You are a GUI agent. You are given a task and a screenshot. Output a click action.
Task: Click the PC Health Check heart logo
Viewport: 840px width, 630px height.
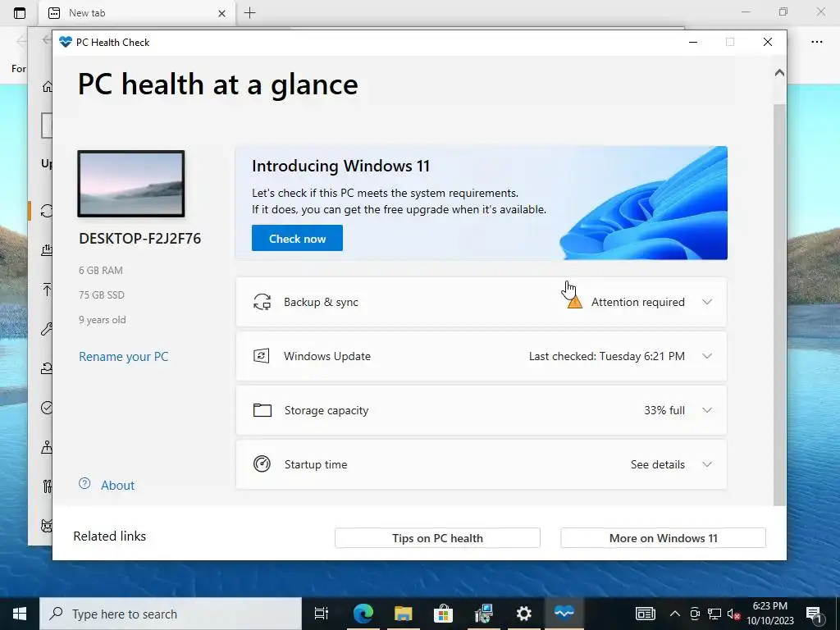(66, 42)
